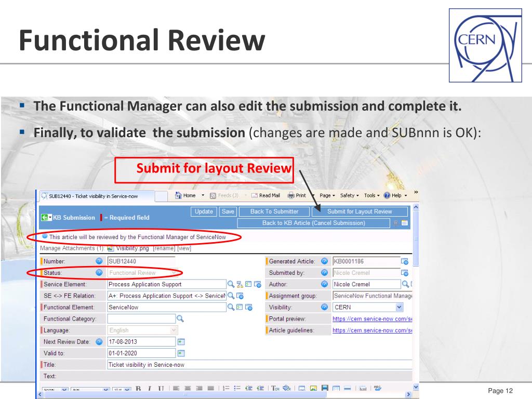The height and width of the screenshot is (399, 532).
Task: Align text left in editor toolbar
Action: (176, 389)
